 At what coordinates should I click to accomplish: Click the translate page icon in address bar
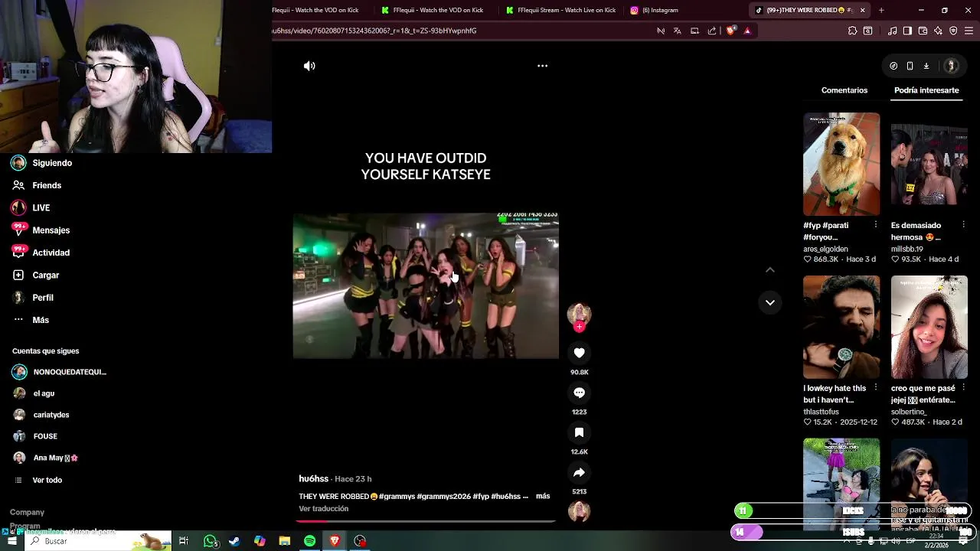coord(678,31)
